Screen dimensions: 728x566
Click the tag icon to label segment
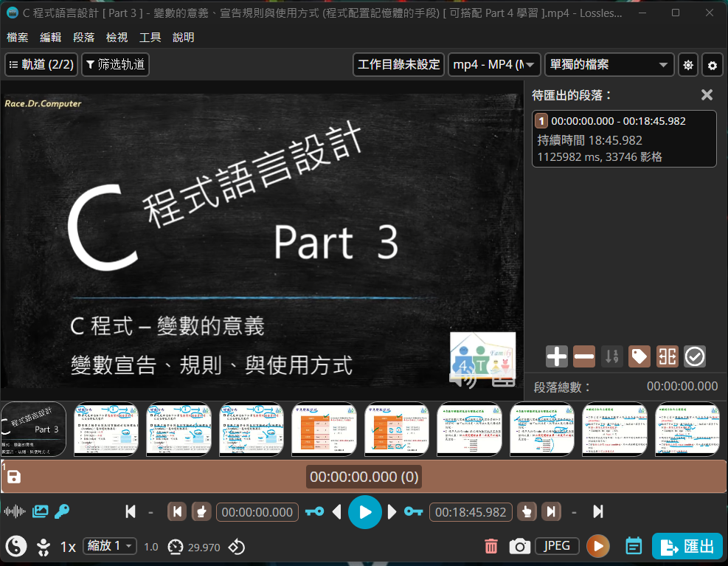639,357
